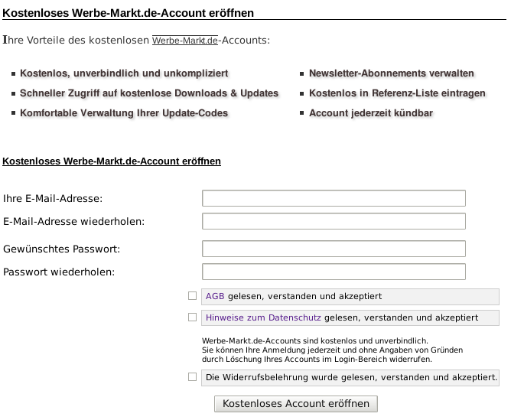This screenshot has width=511, height=420.
Task: Open the AGB link
Action: (x=215, y=296)
